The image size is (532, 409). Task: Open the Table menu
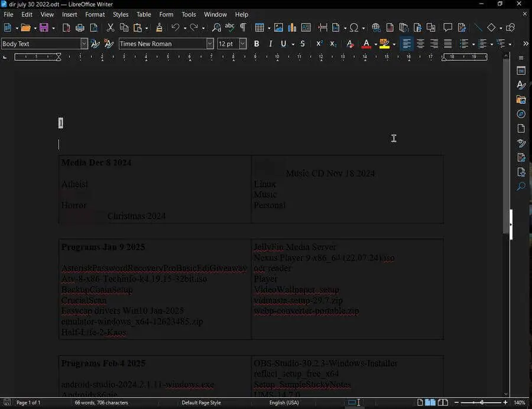click(144, 15)
